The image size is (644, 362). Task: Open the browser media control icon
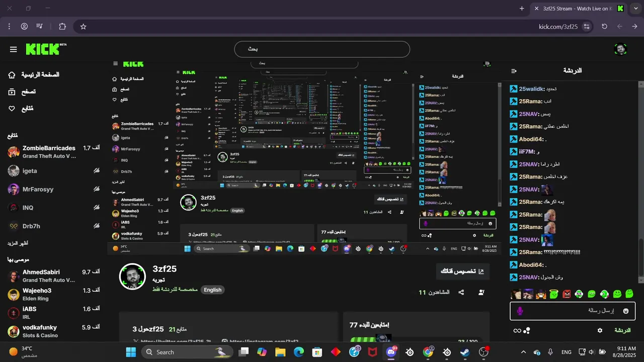[x=40, y=26]
